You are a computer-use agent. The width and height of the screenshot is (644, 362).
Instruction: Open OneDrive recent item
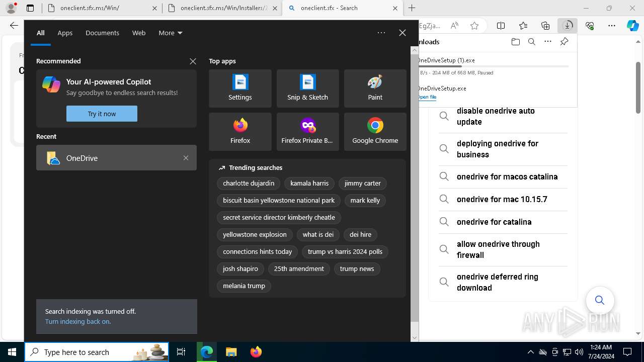click(x=116, y=158)
